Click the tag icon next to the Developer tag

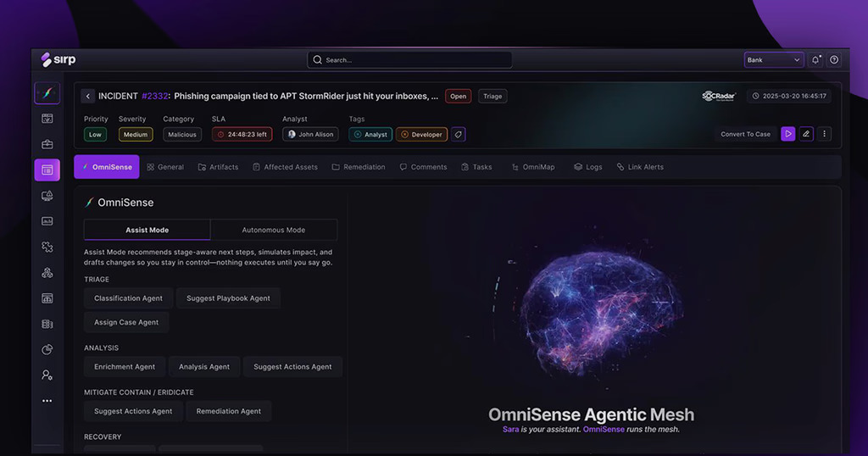pos(459,134)
